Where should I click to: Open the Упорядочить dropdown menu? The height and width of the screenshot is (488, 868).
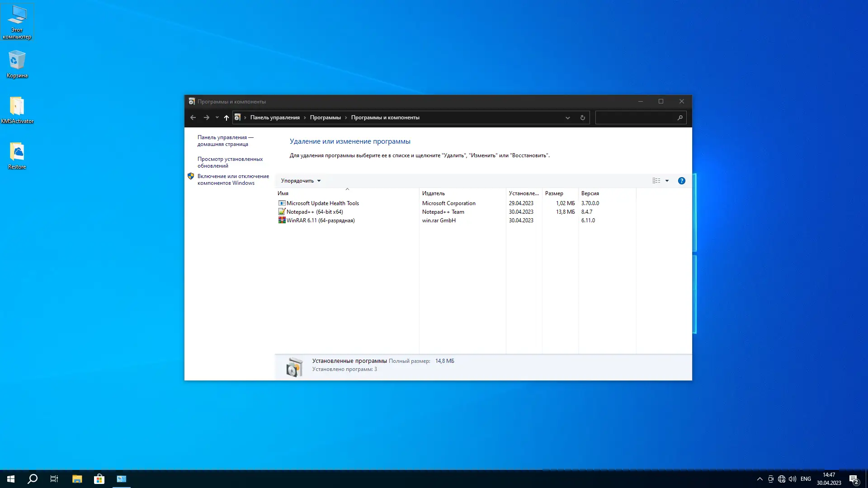(301, 181)
